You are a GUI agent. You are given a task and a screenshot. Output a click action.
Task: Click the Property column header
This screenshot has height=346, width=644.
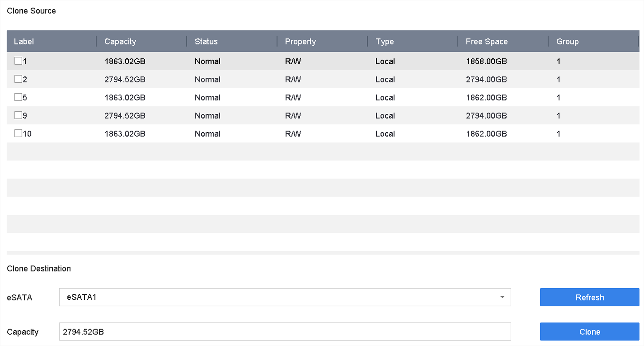click(300, 41)
